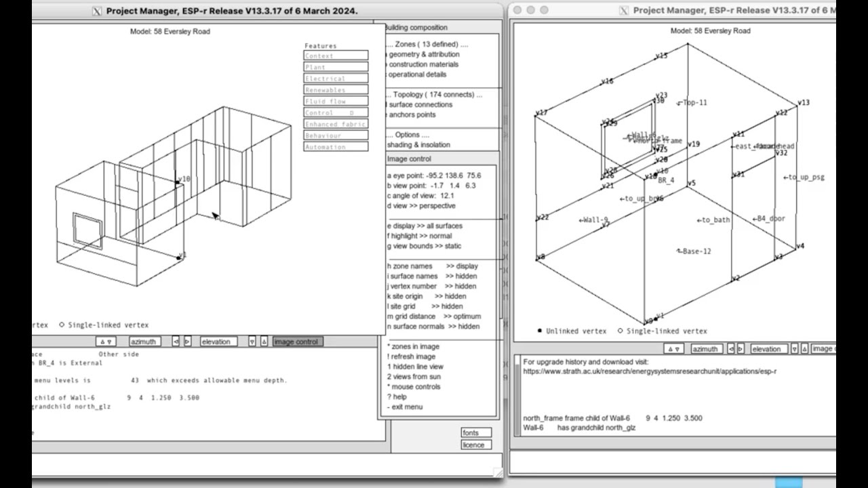Rotate azimuth right arrow in left window
868x488 pixels.
coord(187,342)
